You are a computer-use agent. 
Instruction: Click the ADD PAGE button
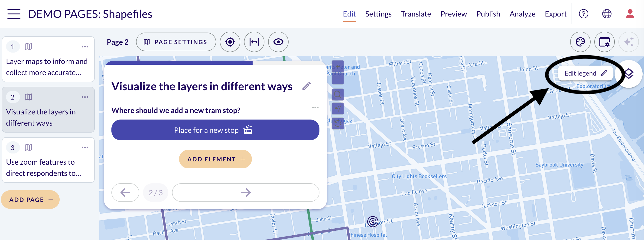click(x=30, y=199)
